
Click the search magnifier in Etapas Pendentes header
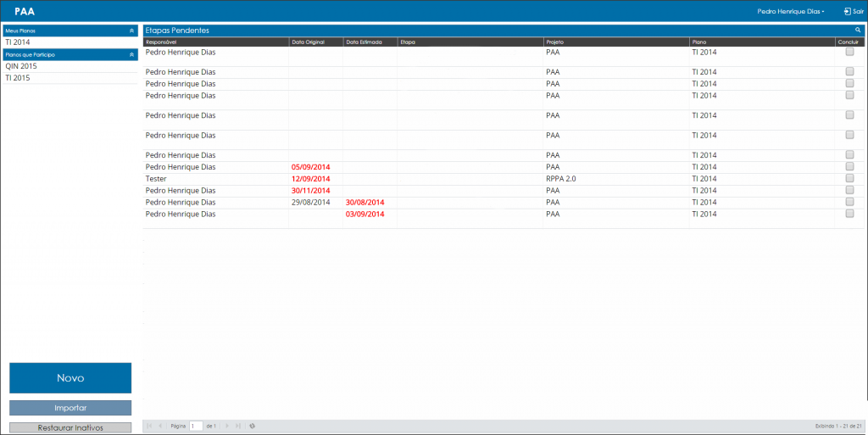858,31
